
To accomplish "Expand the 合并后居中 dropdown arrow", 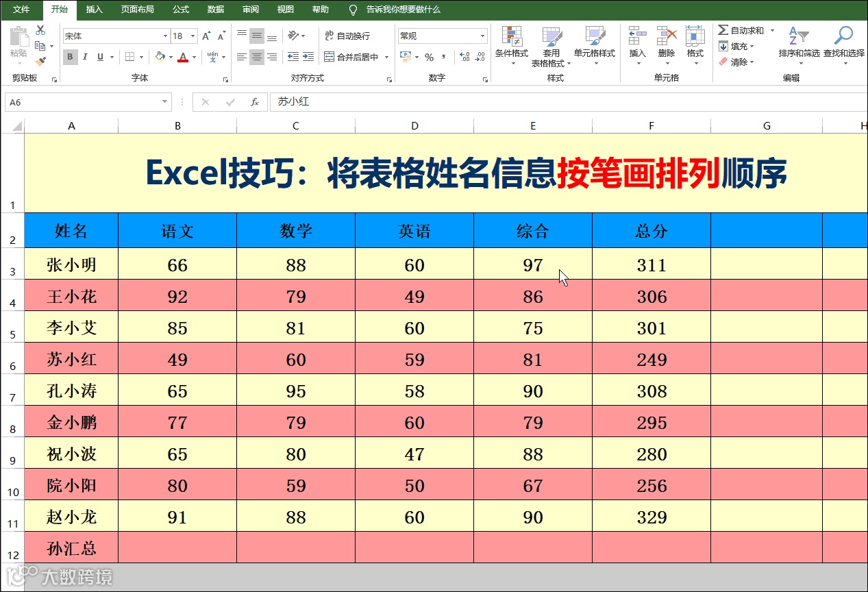I will [386, 57].
